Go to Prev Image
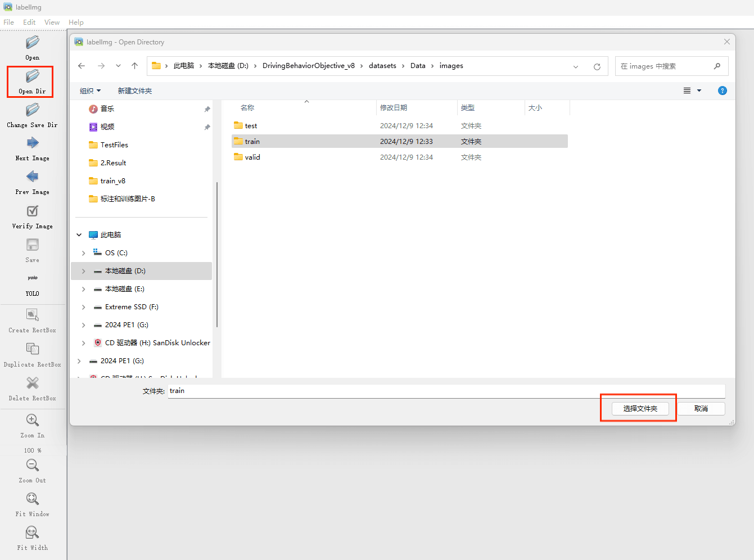The width and height of the screenshot is (754, 560). [x=32, y=177]
